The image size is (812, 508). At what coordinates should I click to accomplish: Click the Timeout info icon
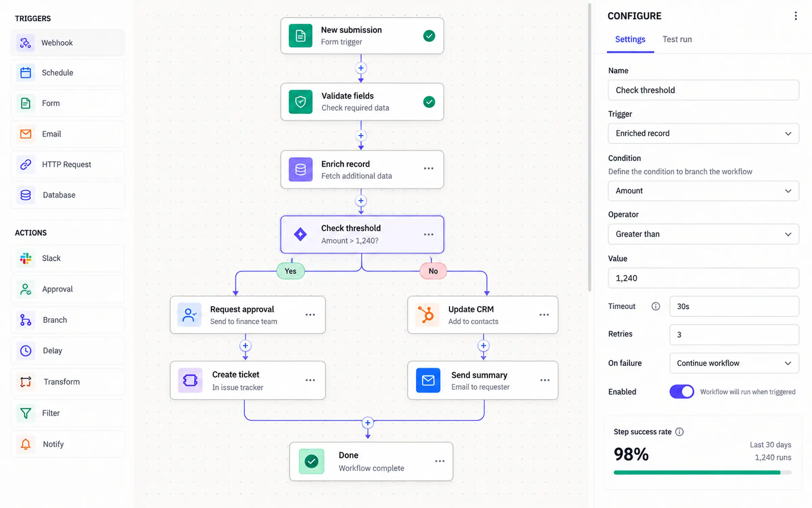coord(656,306)
